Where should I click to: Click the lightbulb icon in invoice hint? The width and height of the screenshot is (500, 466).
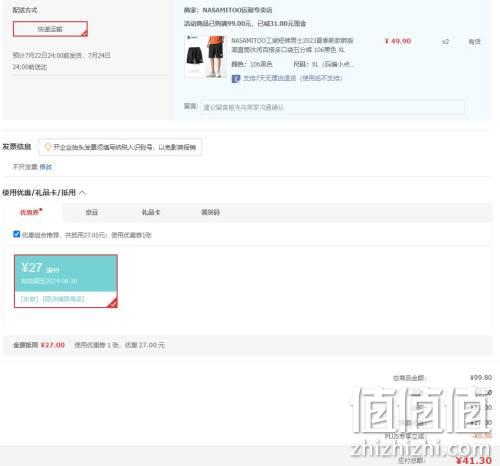[48, 147]
